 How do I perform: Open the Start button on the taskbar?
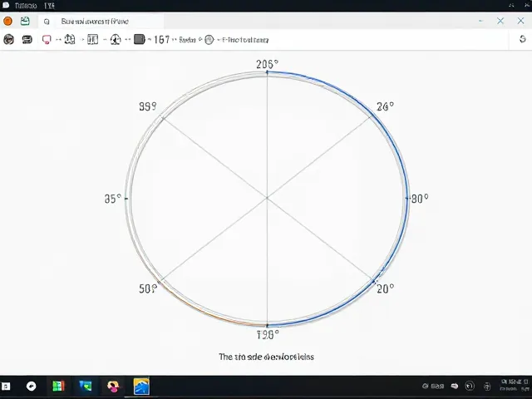tap(6, 386)
